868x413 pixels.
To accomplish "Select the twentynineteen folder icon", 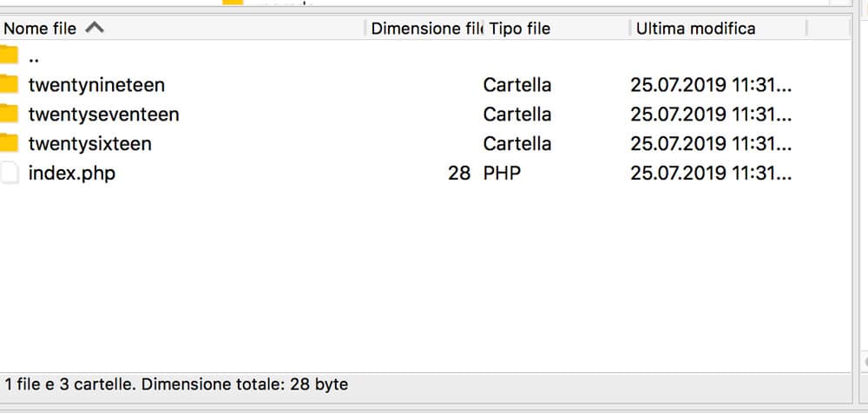I will click(x=9, y=84).
